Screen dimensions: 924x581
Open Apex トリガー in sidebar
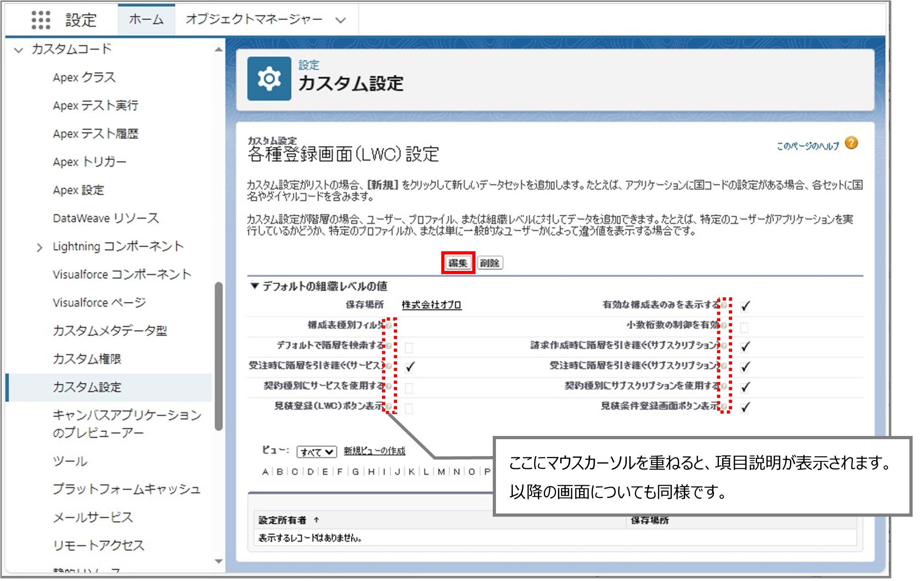click(90, 162)
